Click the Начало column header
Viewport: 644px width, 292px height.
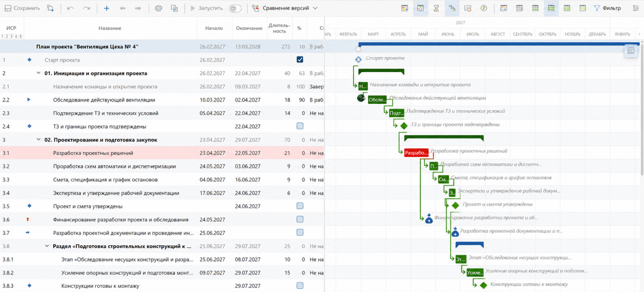[214, 28]
